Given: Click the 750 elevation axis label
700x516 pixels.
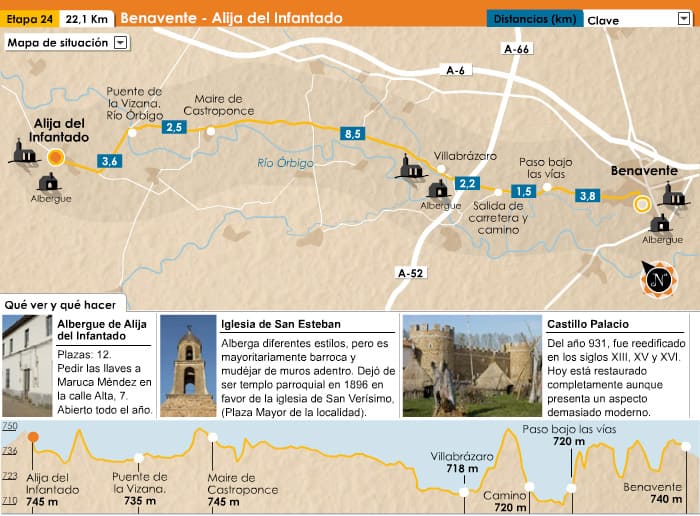Looking at the screenshot, I should 9,425.
